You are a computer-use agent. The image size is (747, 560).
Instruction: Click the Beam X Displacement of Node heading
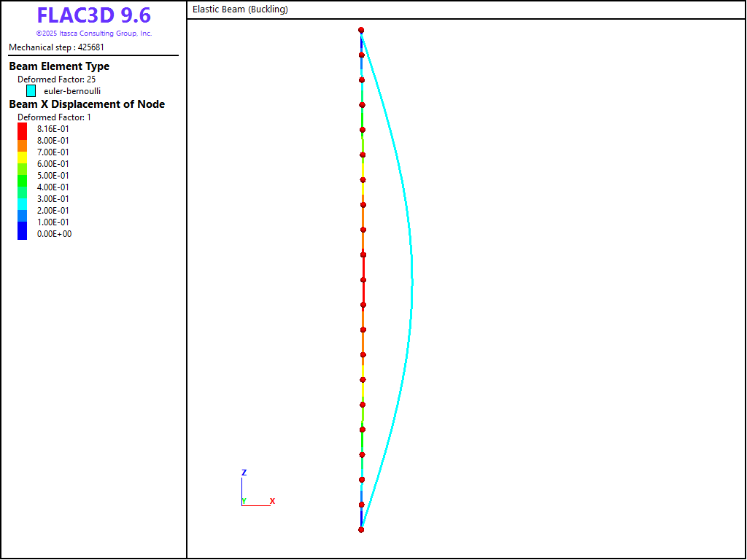(x=87, y=104)
